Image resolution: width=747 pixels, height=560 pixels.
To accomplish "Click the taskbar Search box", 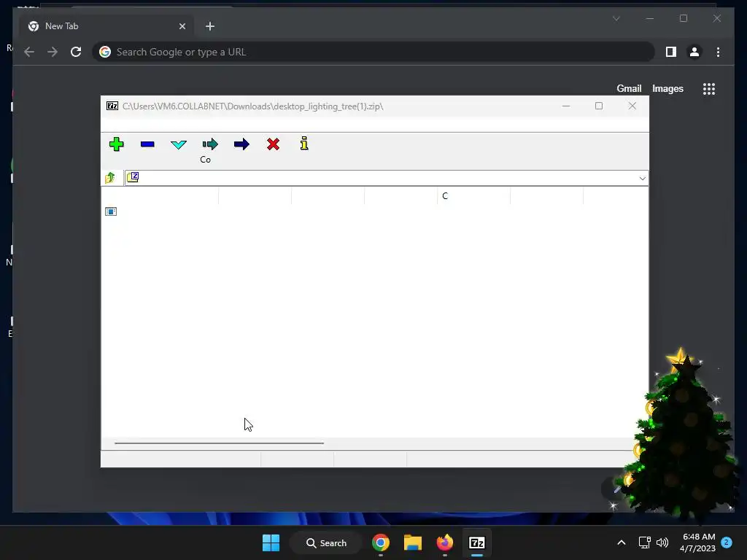I will point(326,542).
